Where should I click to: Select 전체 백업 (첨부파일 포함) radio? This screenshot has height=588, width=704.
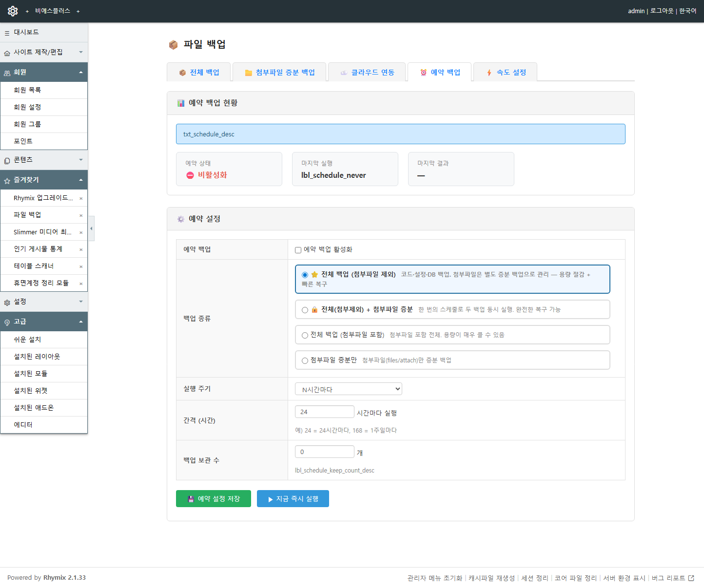305,335
